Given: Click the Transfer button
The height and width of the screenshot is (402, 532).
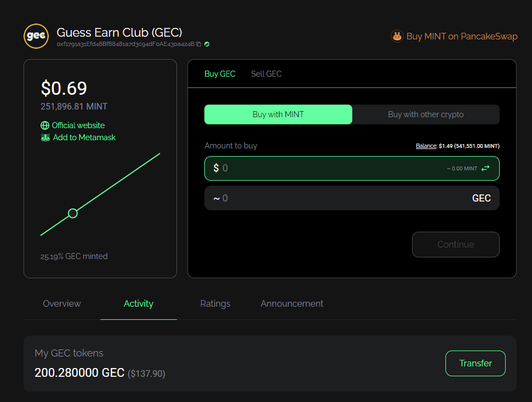Looking at the screenshot, I should (x=476, y=363).
